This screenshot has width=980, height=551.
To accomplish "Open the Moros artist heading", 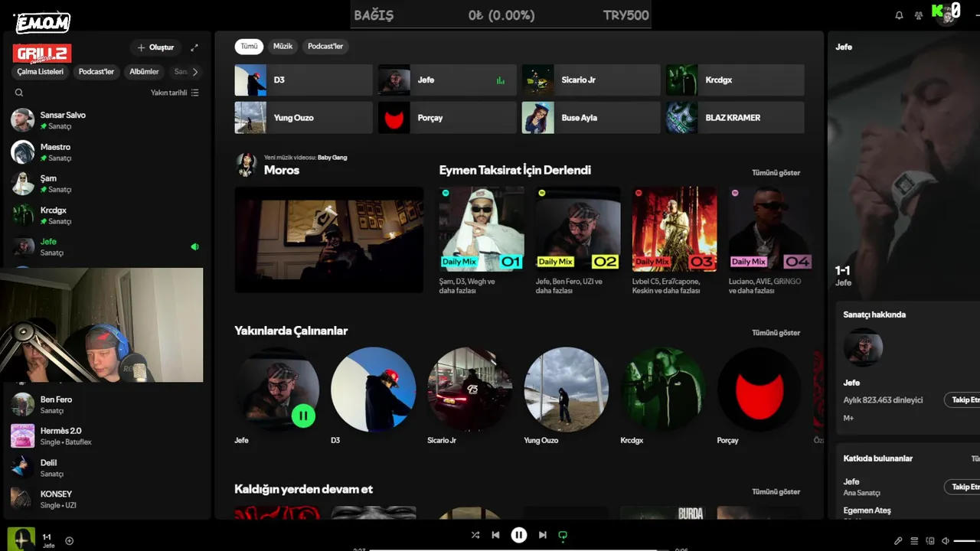I will coord(282,170).
